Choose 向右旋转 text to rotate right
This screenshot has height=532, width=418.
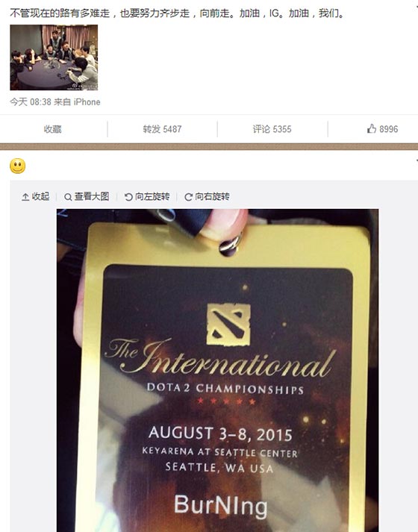point(213,196)
